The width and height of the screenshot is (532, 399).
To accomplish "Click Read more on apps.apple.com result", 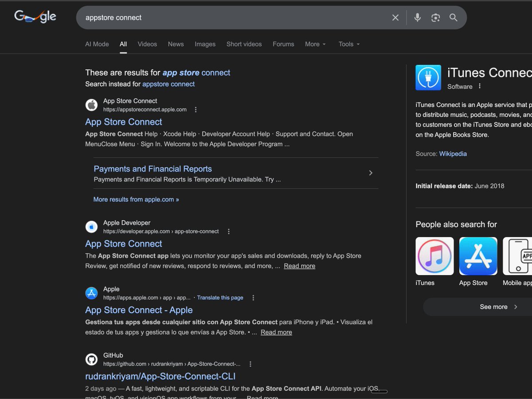I will (x=276, y=332).
